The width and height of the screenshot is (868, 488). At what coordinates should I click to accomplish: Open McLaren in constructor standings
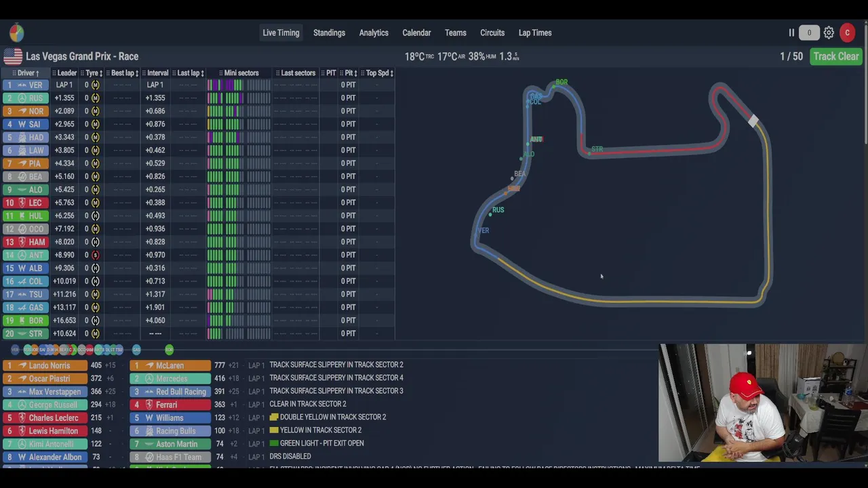tap(170, 365)
